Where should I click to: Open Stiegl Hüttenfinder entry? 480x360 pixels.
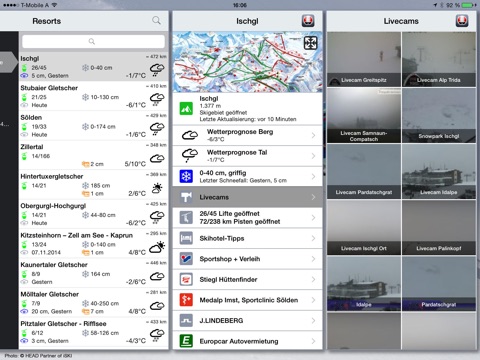pyautogui.click(x=247, y=280)
